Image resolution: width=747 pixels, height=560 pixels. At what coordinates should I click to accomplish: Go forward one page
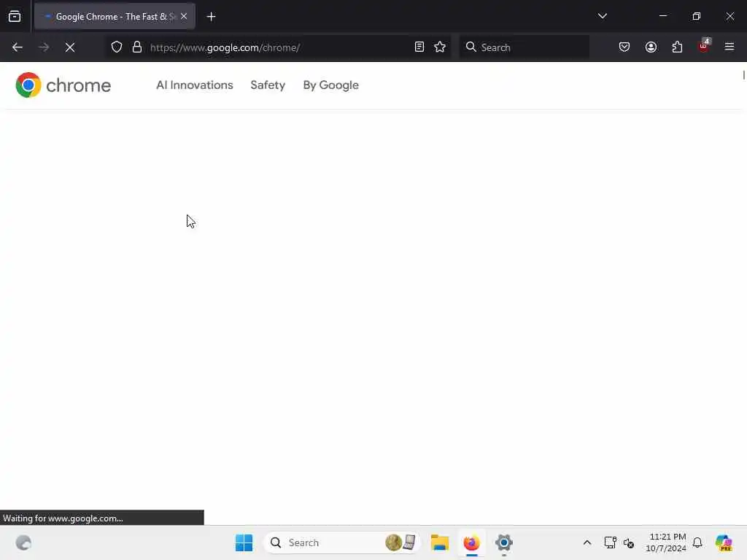click(x=44, y=47)
